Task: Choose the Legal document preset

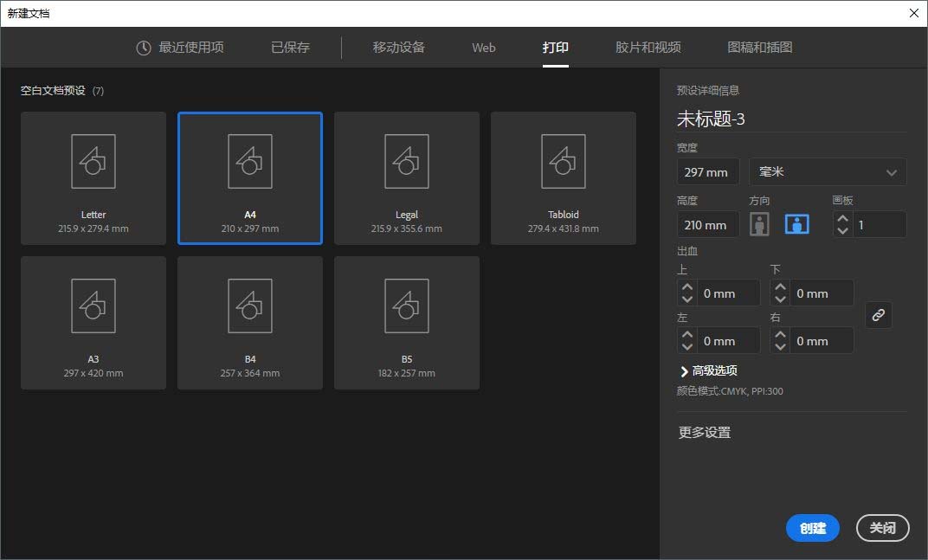Action: (407, 178)
